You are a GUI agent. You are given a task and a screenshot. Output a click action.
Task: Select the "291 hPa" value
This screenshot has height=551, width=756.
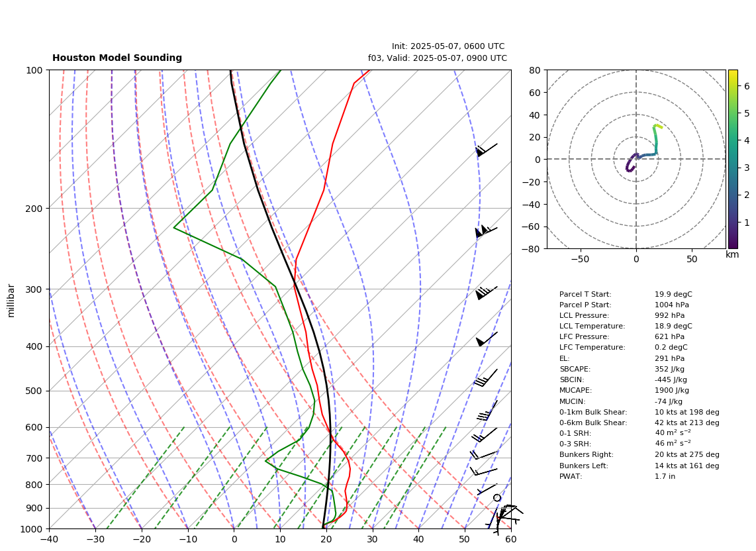tap(670, 358)
